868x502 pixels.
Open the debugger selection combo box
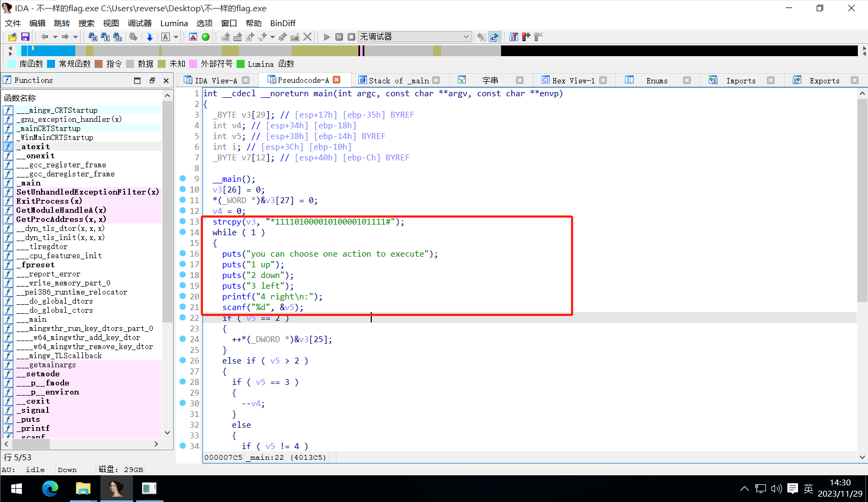click(x=415, y=37)
